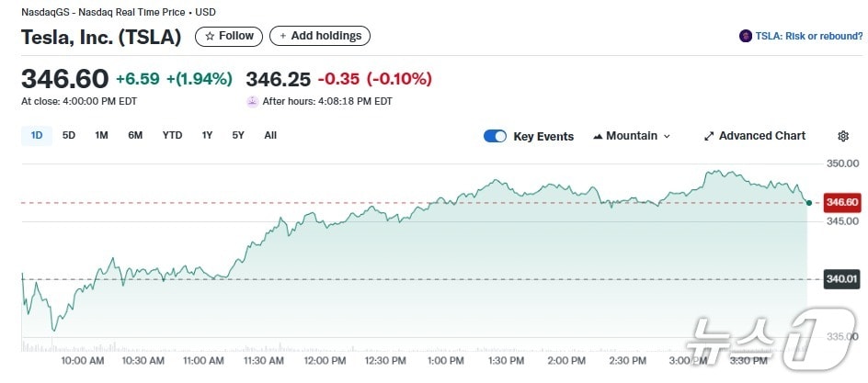The height and width of the screenshot is (383, 868).
Task: Click the TSLA Risk or rebound icon
Action: pyautogui.click(x=746, y=36)
